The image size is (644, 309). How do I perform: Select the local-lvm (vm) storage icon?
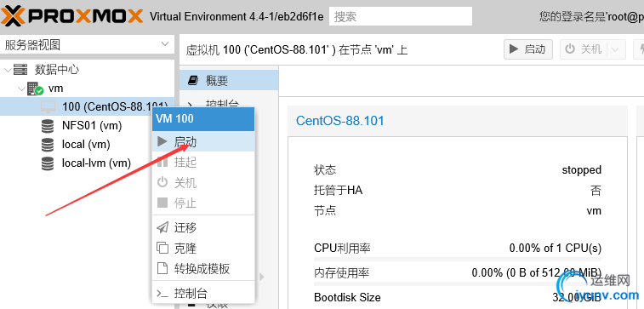(x=48, y=163)
